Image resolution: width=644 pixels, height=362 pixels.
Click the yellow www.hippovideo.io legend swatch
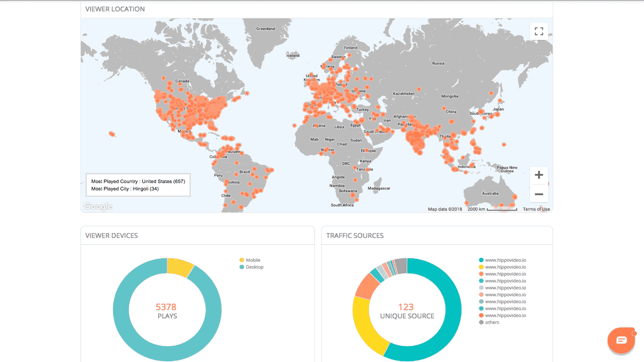[x=481, y=267]
